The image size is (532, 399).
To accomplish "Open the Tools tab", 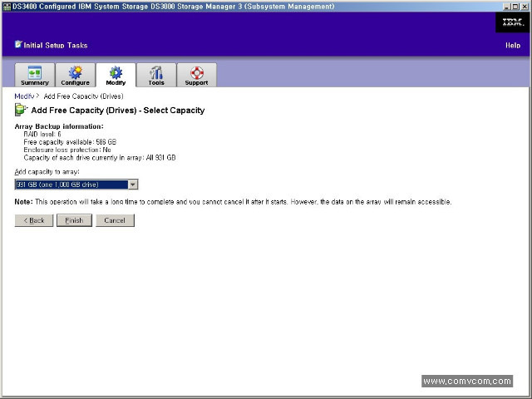I will point(156,75).
